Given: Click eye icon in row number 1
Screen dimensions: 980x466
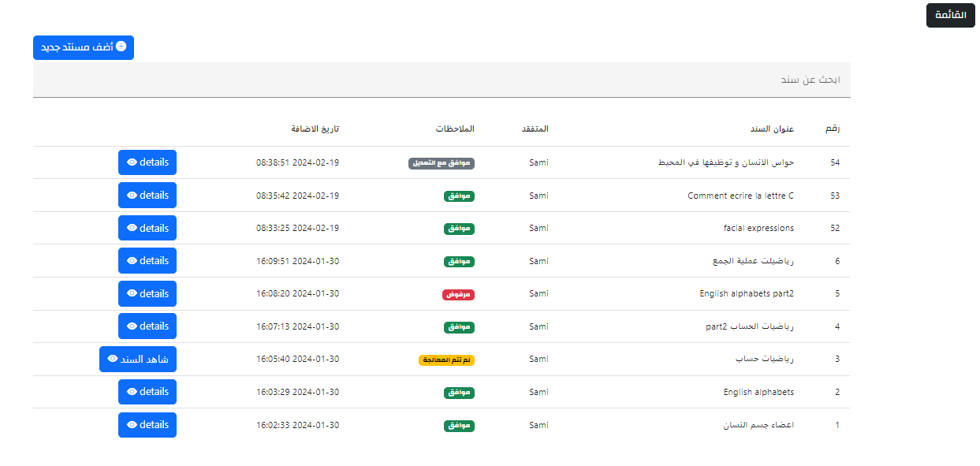Looking at the screenshot, I should pyautogui.click(x=132, y=425).
